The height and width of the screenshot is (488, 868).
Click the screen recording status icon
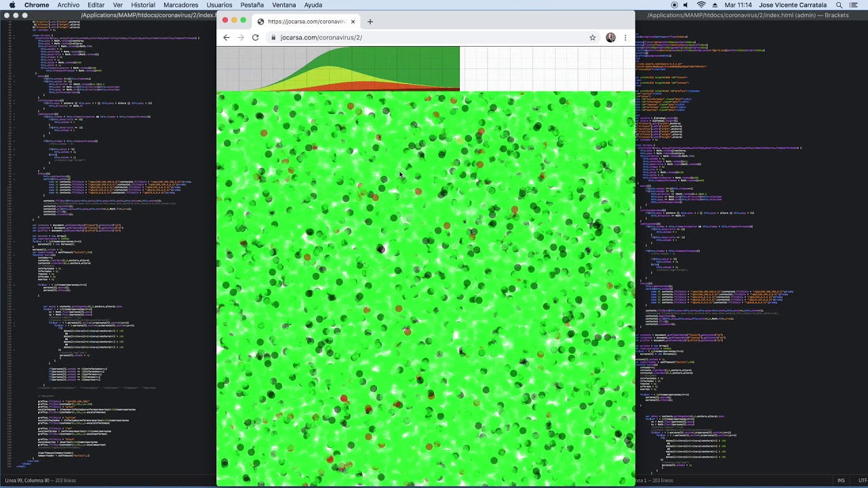coord(674,5)
